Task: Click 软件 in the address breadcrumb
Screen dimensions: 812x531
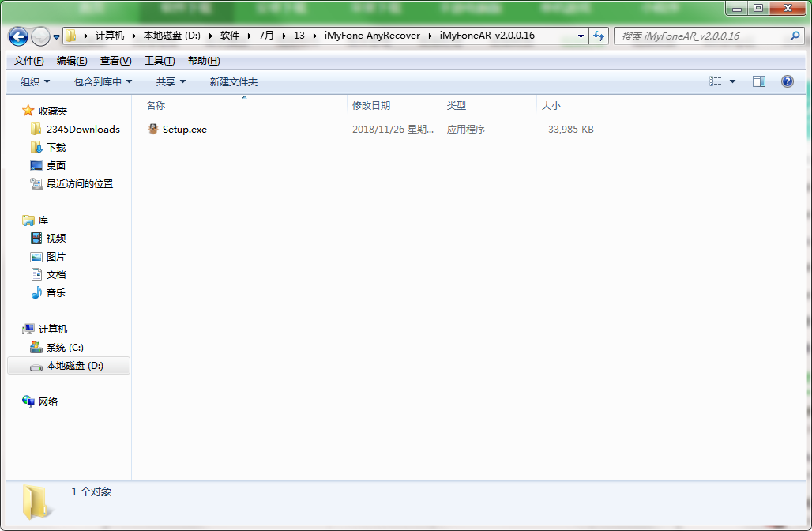Action: click(230, 36)
